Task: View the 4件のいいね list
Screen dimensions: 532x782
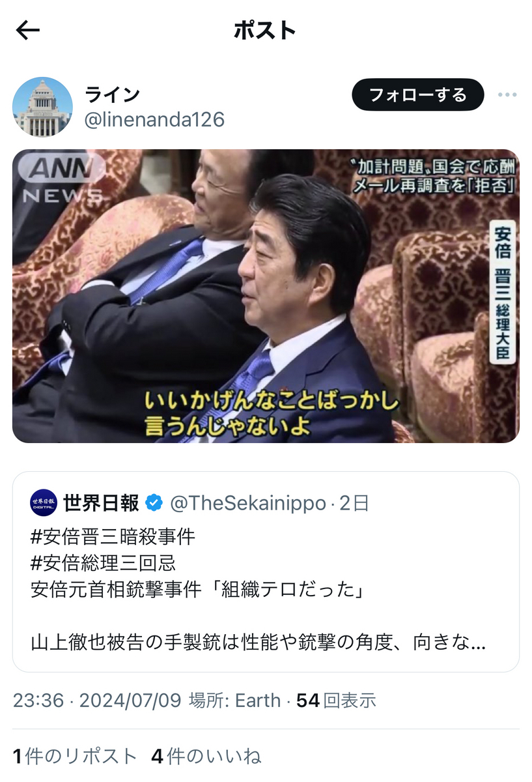Action: [206, 756]
